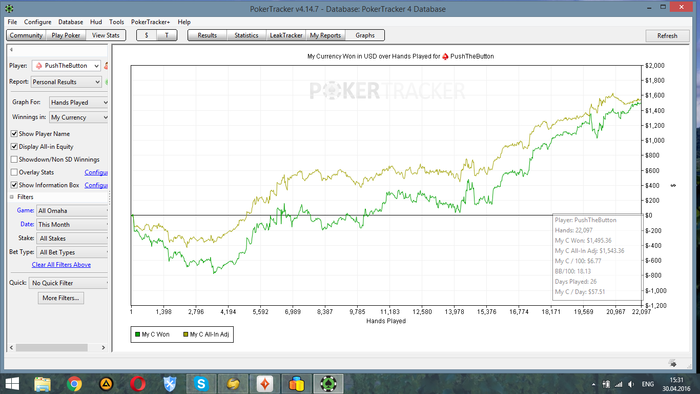The height and width of the screenshot is (394, 700).
Task: Click the battery tray icon
Action: 606,384
